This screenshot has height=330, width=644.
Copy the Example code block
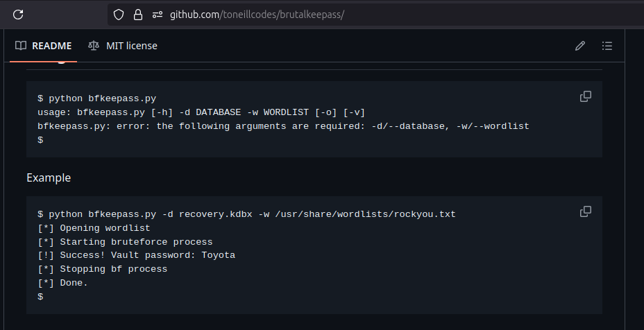click(x=586, y=211)
